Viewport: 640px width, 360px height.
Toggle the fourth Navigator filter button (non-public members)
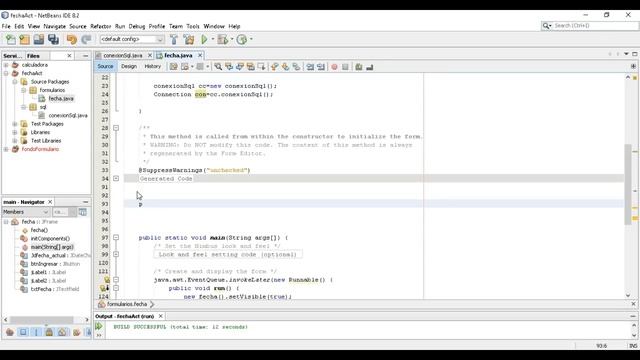point(49,332)
